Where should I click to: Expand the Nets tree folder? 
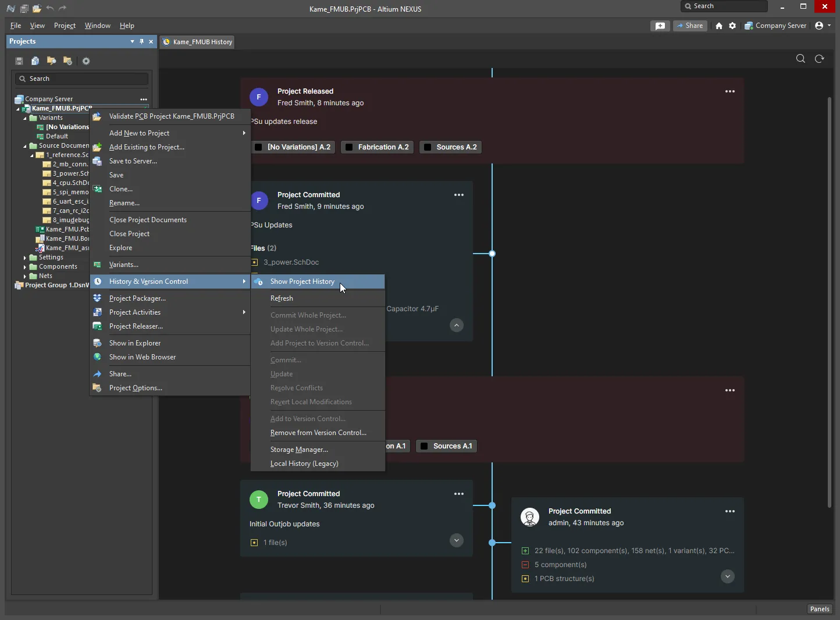[x=25, y=276]
